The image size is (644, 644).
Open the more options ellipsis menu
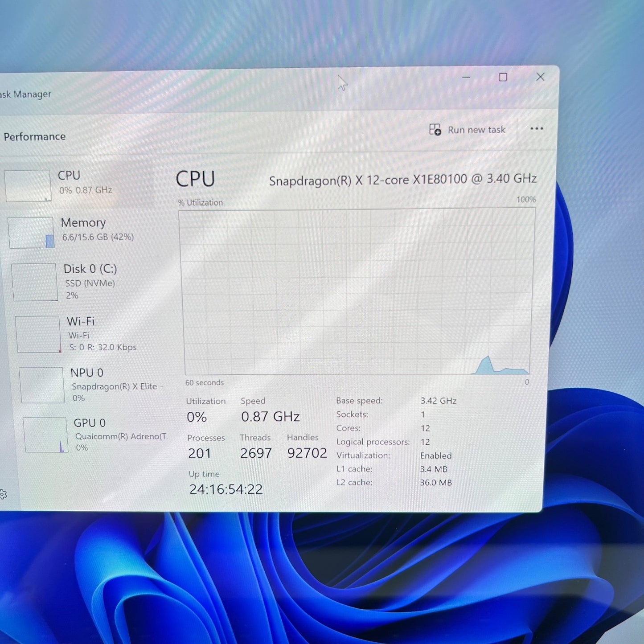pyautogui.click(x=537, y=129)
